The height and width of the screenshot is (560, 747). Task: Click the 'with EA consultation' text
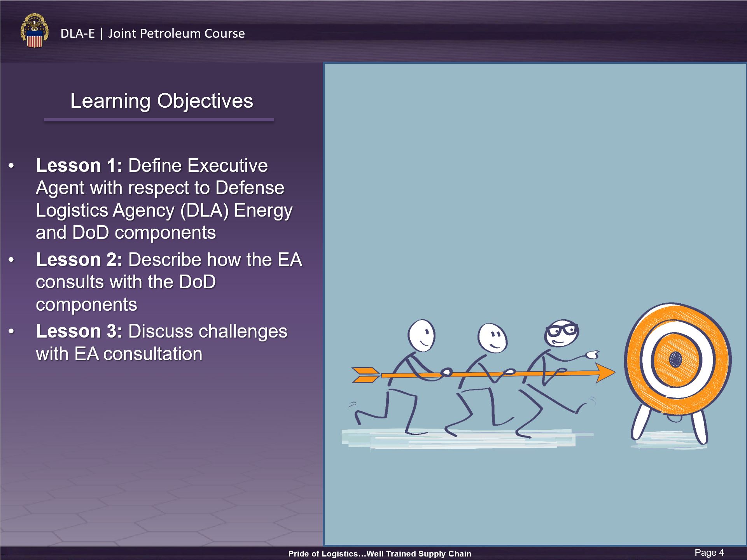click(x=119, y=354)
